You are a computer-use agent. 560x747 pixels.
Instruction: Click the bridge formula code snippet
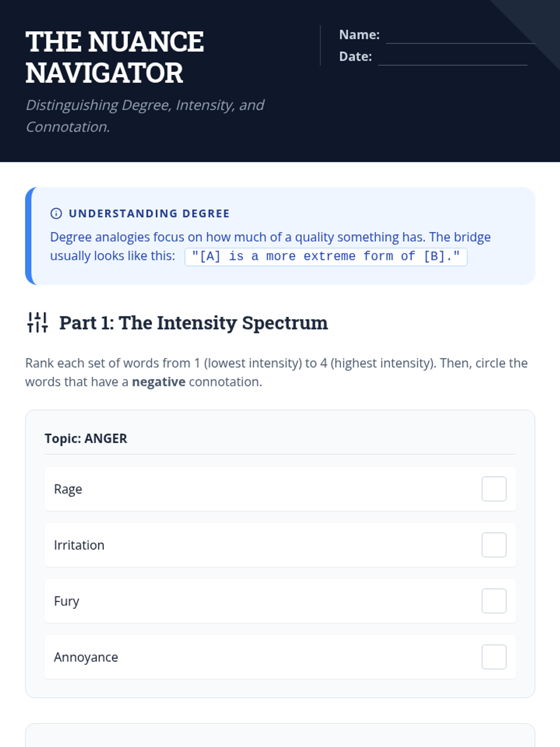click(x=326, y=257)
